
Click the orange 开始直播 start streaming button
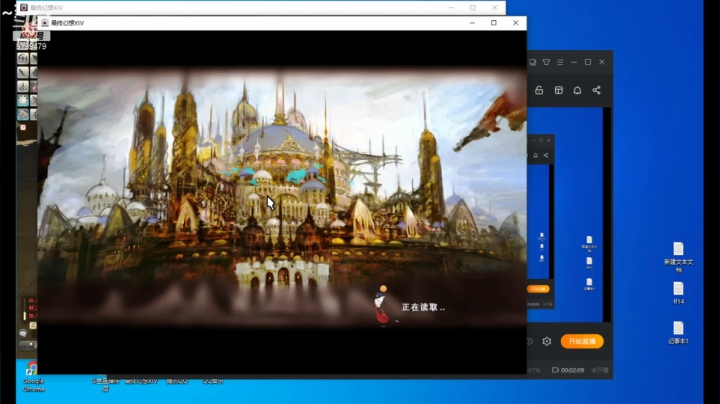click(x=582, y=341)
